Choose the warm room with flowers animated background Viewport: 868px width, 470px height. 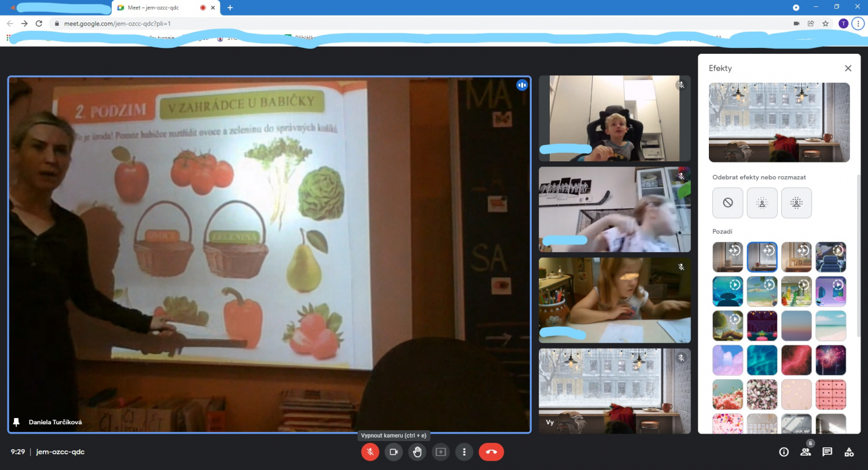pyautogui.click(x=796, y=257)
